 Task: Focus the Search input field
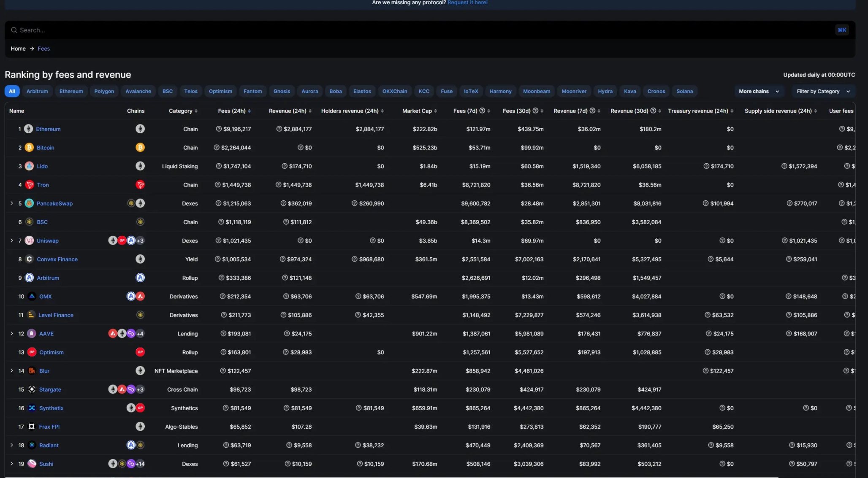(x=422, y=30)
